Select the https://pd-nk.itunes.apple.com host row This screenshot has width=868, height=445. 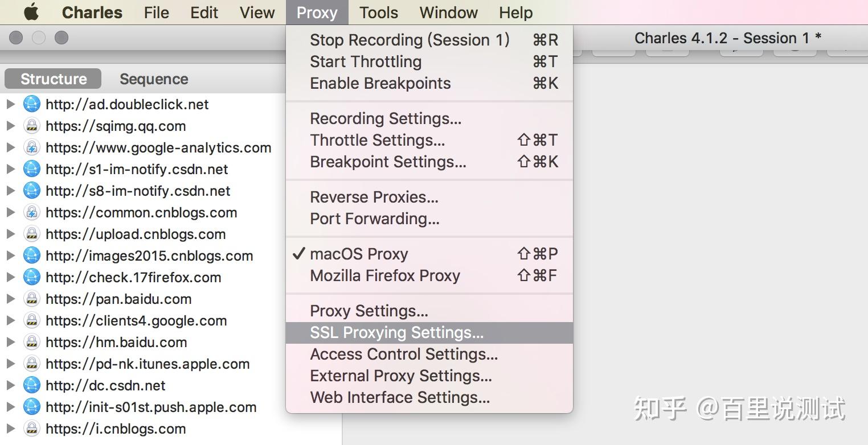148,364
